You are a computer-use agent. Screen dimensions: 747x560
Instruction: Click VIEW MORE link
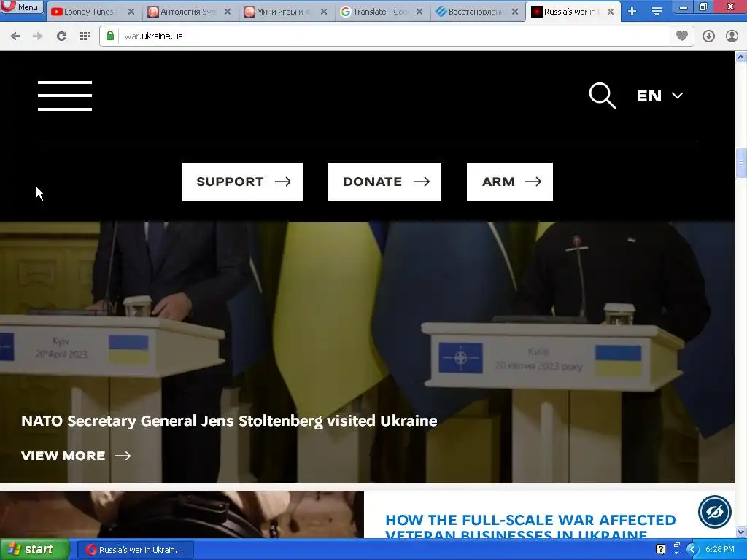click(76, 456)
